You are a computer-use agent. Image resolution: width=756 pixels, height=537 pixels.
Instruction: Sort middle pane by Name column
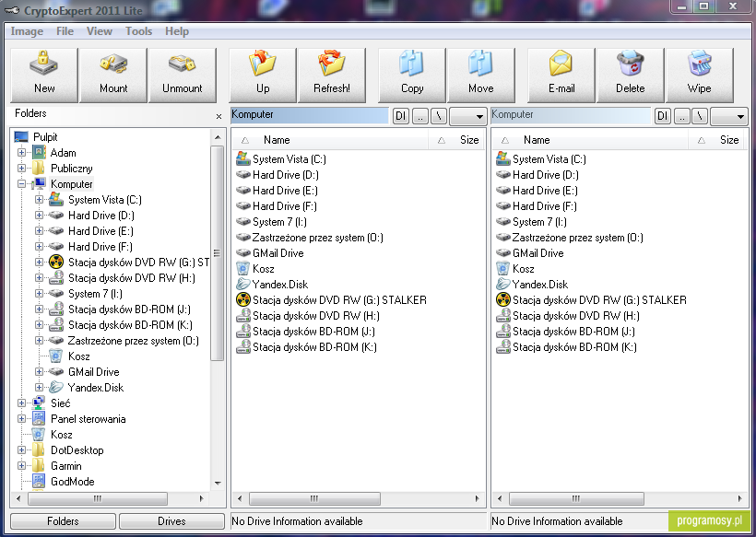tap(331, 140)
